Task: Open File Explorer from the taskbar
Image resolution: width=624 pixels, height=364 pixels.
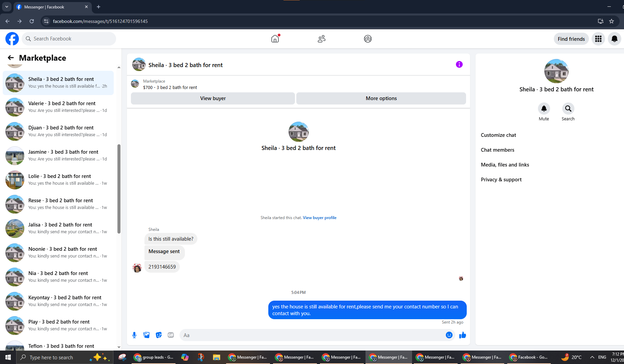Action: click(216, 357)
